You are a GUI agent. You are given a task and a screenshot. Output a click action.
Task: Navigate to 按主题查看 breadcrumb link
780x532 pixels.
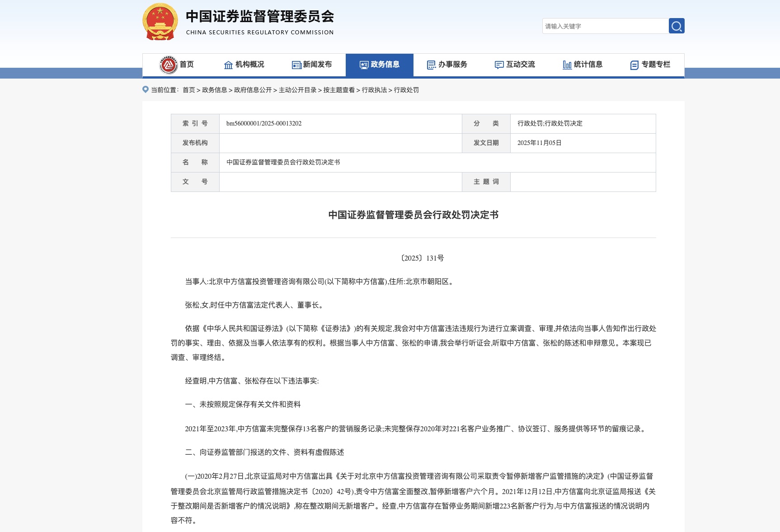(x=339, y=90)
